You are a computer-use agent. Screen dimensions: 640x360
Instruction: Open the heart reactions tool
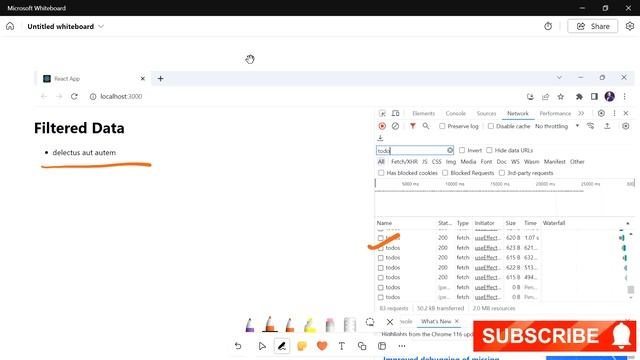pos(322,346)
